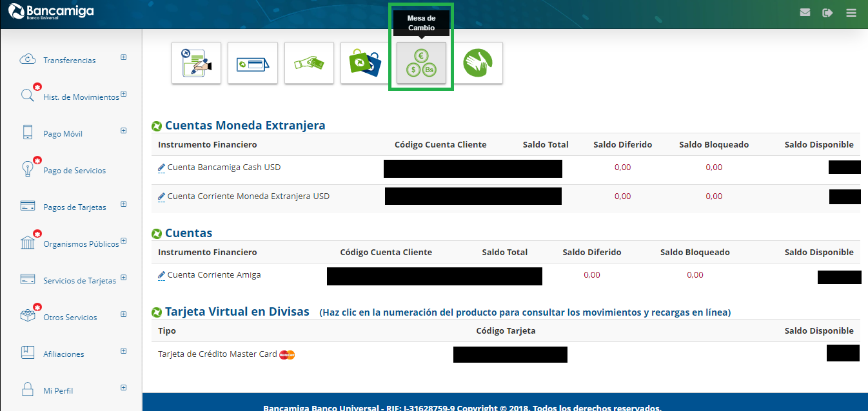
Task: Open the shopping bags shortcut icon
Action: coord(365,63)
